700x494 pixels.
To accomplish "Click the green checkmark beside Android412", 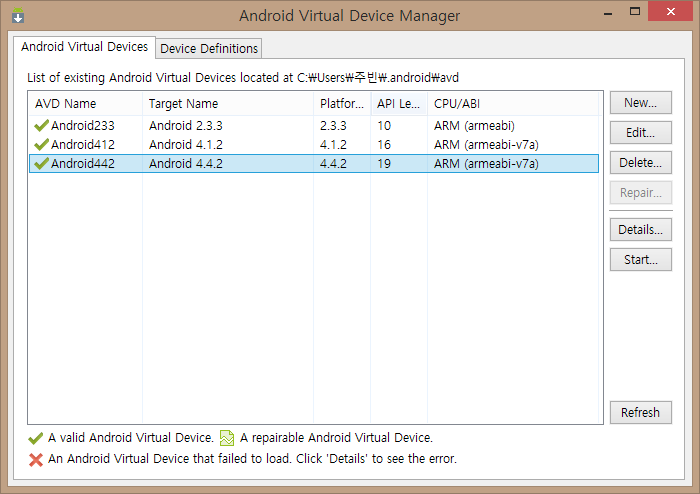I will point(41,145).
